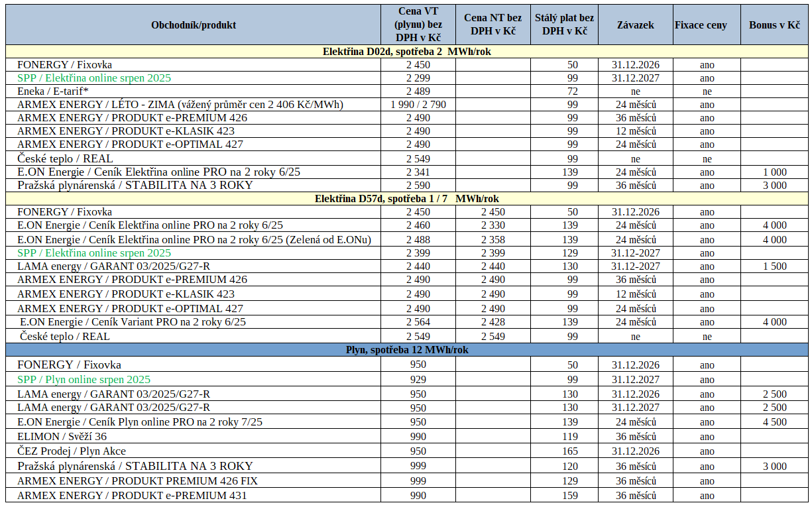
Task: Click 'E.ON Energie / Ceník Plyn online PRO na 2 roky 7/25'
Action: 194,422
